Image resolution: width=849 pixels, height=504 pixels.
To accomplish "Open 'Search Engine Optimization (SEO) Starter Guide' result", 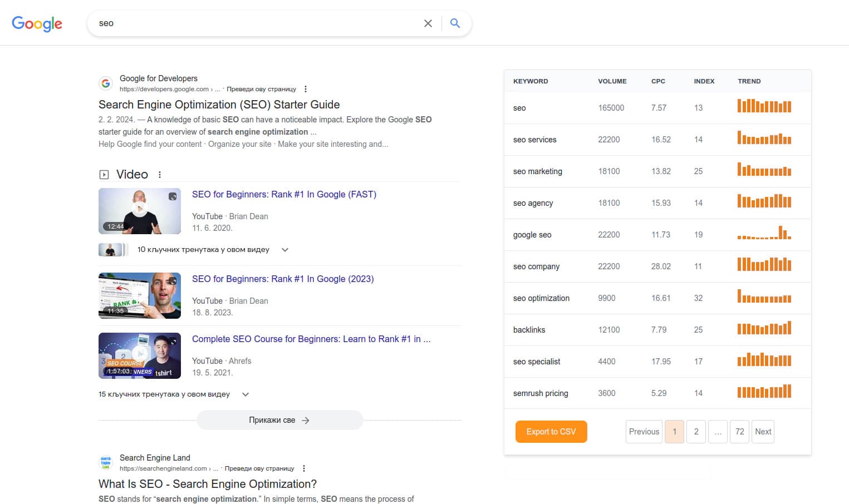I will [219, 105].
